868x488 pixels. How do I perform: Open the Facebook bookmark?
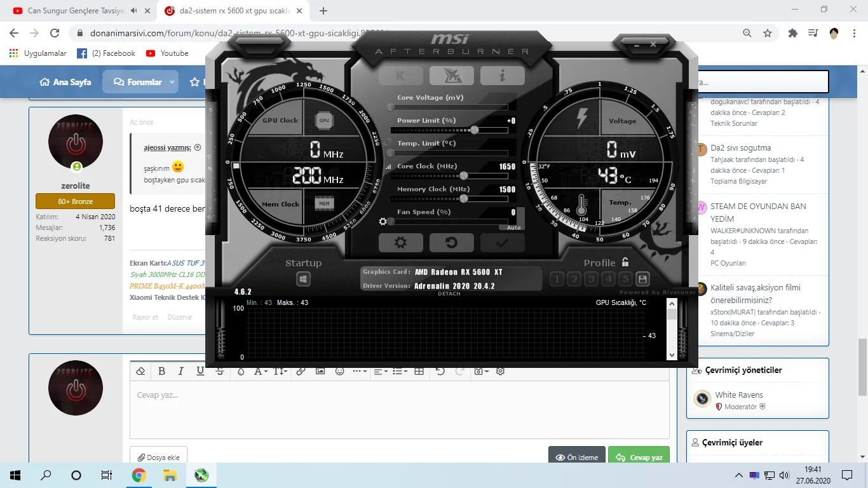106,53
